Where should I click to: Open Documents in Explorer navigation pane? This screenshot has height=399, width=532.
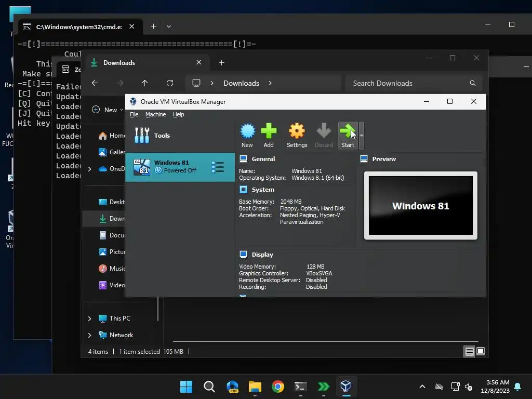[112, 235]
